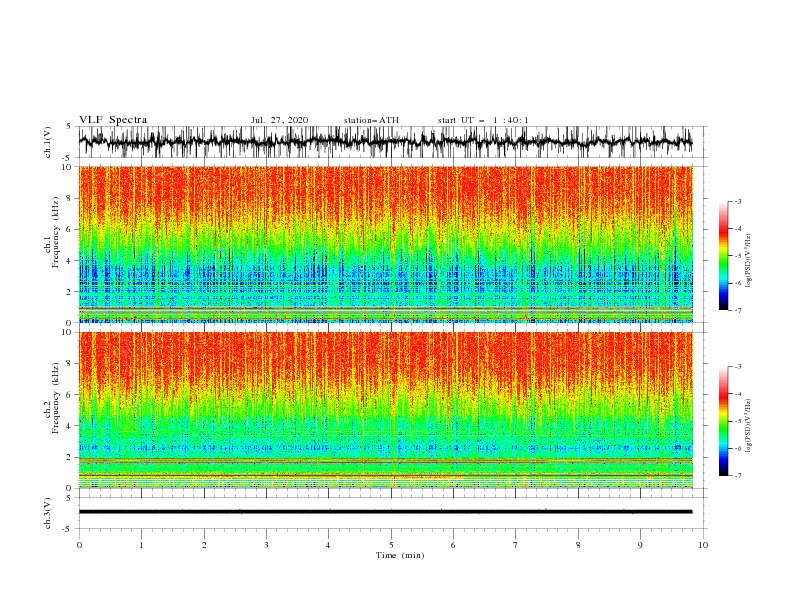This screenshot has width=792, height=612.
Task: Select the date text "Jul. 27, 2020"
Action: (x=279, y=120)
